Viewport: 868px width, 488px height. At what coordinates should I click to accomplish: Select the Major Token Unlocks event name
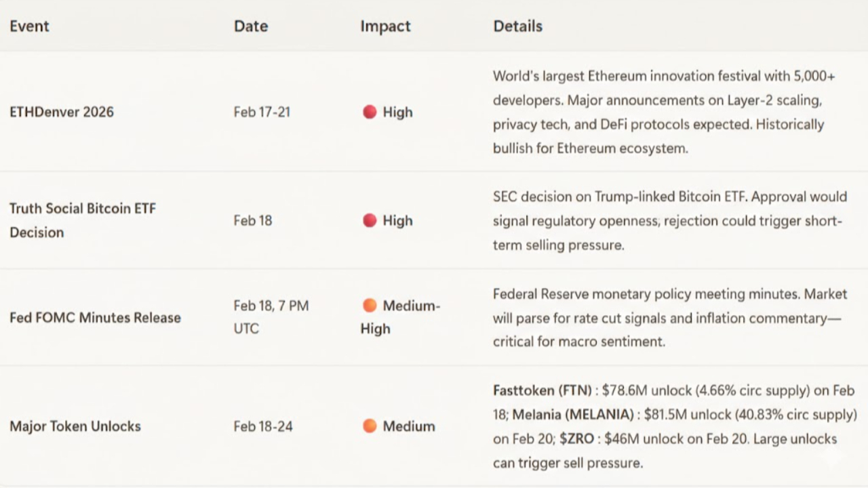point(75,426)
